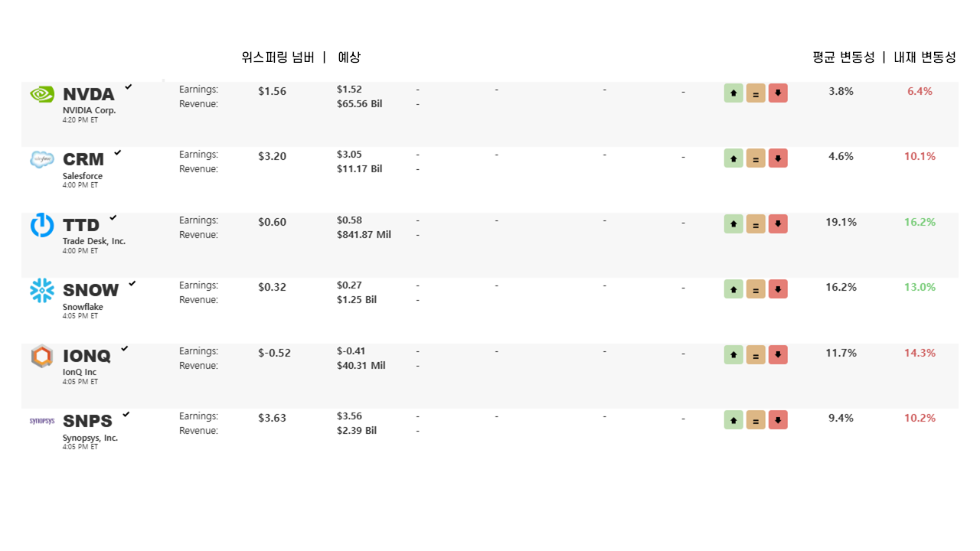Toggle the checkmark beside SNOW
Image resolution: width=980 pixels, height=551 pixels.
(132, 283)
